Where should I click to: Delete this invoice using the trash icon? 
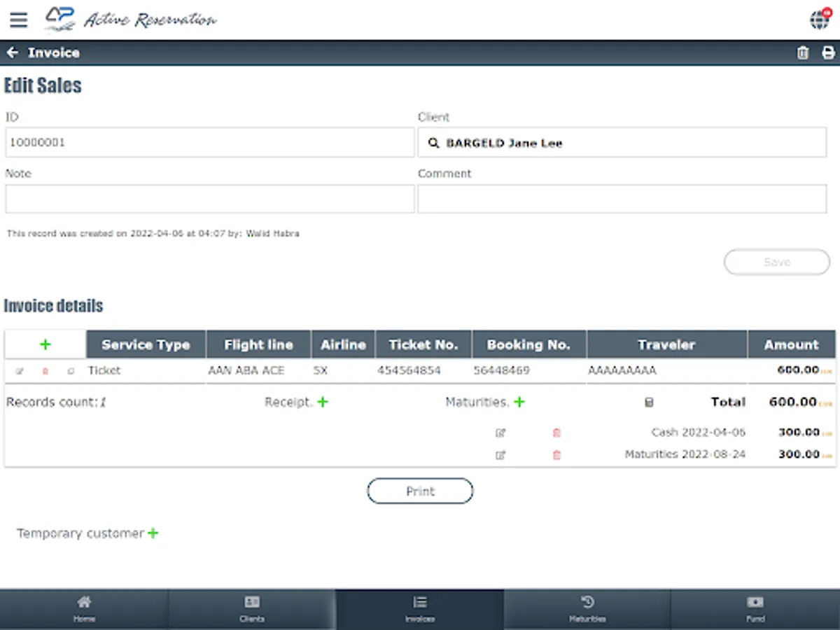(x=803, y=52)
